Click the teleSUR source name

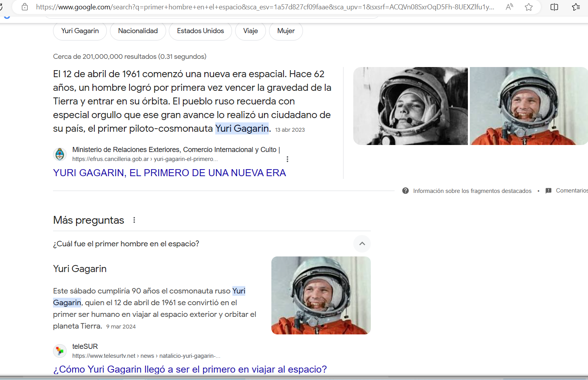coord(85,346)
